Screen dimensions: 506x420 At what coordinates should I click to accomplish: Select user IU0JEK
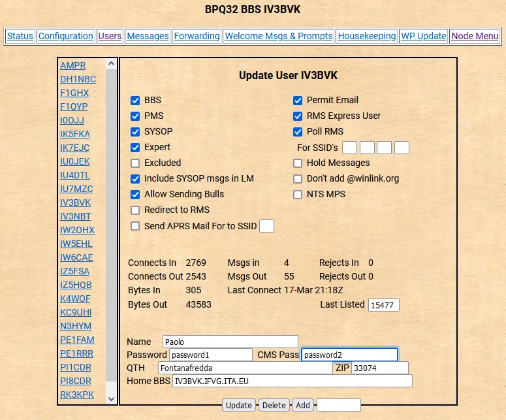click(75, 161)
